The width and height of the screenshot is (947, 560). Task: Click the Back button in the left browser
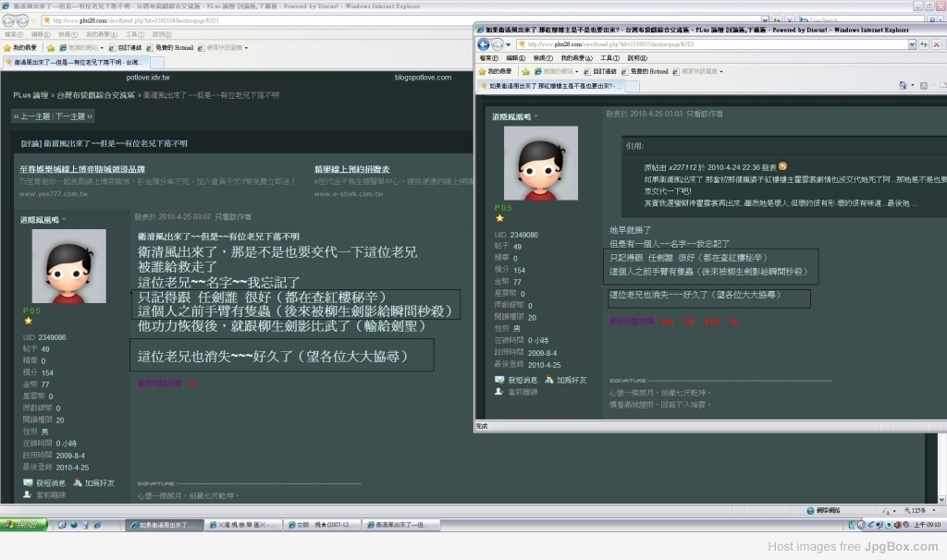tap(10, 19)
